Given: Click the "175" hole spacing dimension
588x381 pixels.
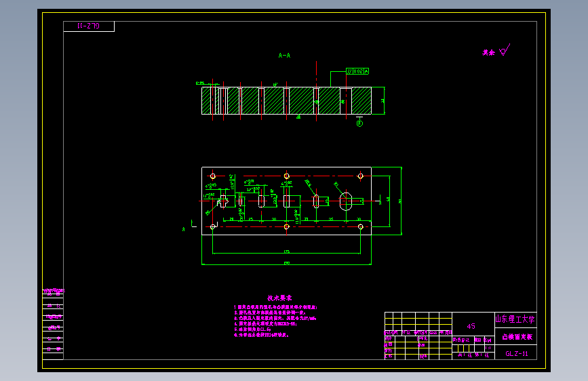Looking at the screenshot, I should 286,252.
